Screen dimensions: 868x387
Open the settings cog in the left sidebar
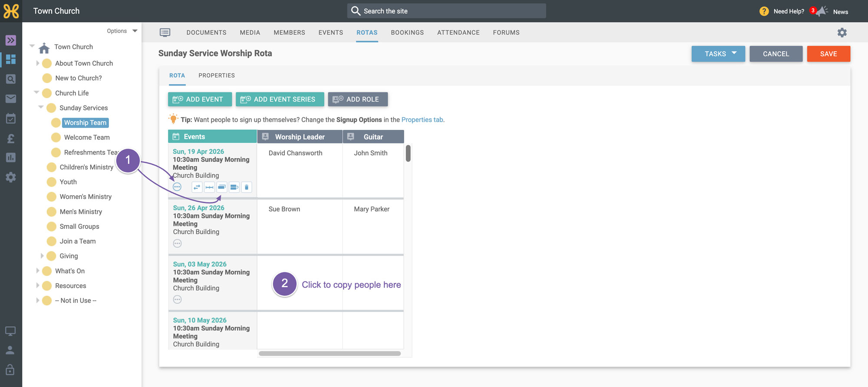tap(11, 177)
